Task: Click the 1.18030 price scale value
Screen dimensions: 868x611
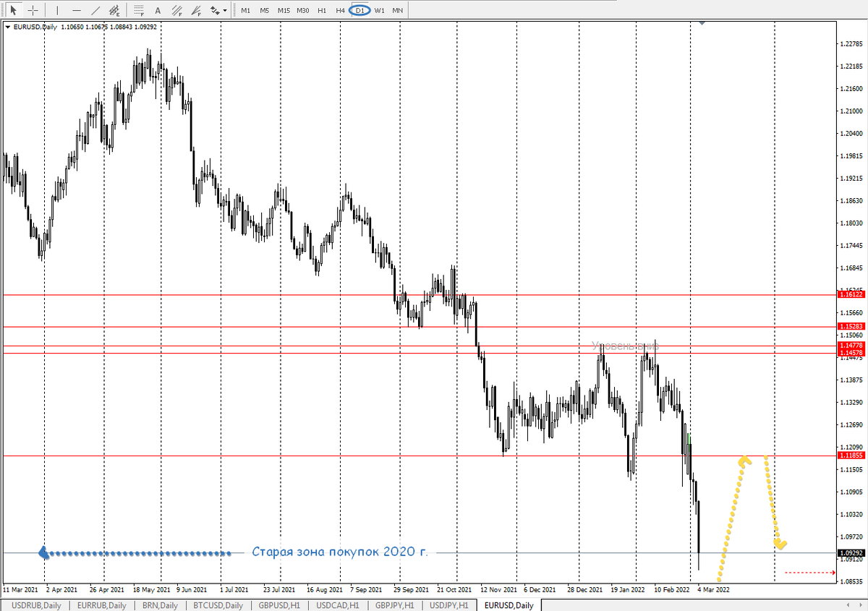Action: (851, 223)
